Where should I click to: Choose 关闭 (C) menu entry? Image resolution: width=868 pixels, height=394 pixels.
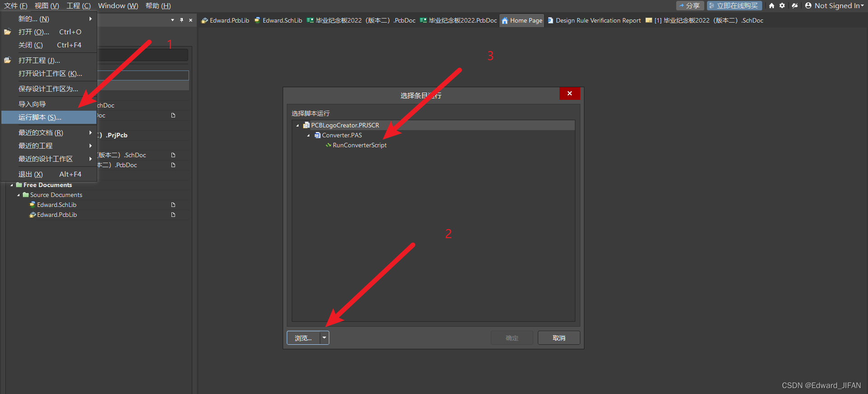(x=49, y=45)
